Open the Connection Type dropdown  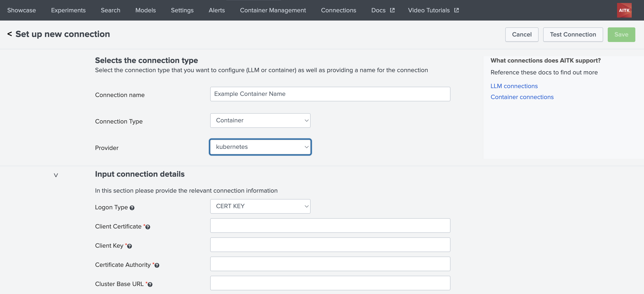[260, 121]
